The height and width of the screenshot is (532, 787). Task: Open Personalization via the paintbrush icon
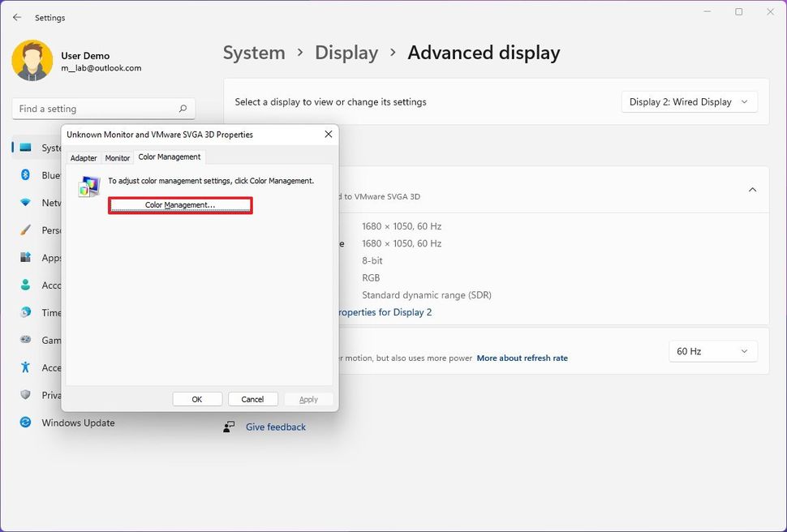point(26,230)
